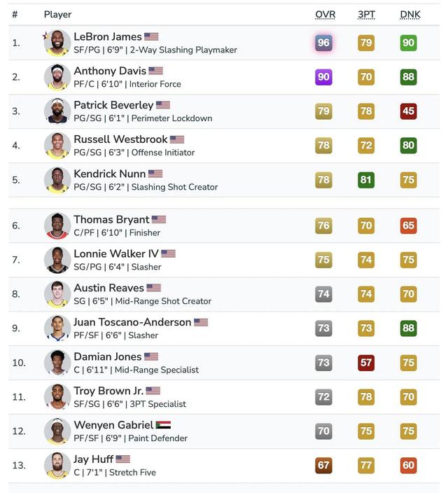Image resolution: width=448 pixels, height=493 pixels.
Task: Open Russell Westbrook's player page
Action: pos(120,139)
